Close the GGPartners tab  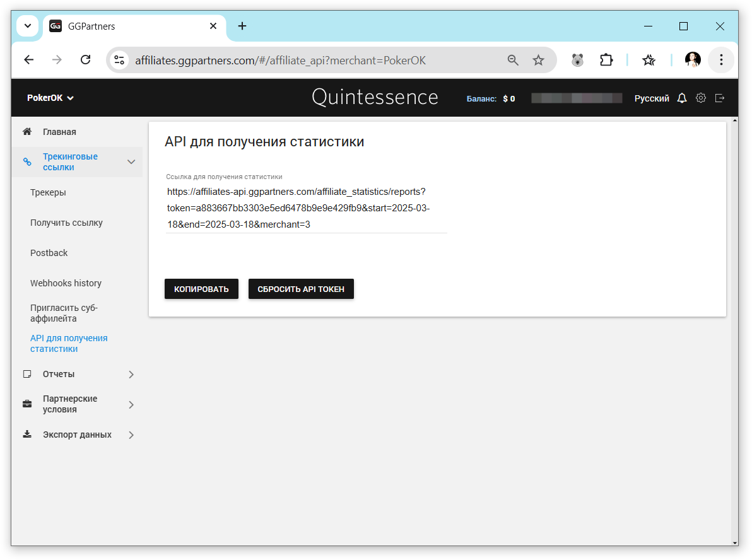(213, 26)
